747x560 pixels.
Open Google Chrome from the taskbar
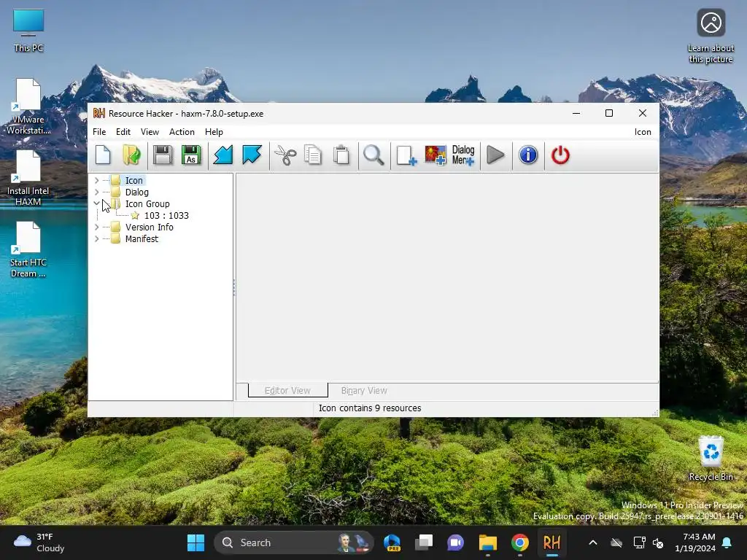click(x=519, y=542)
